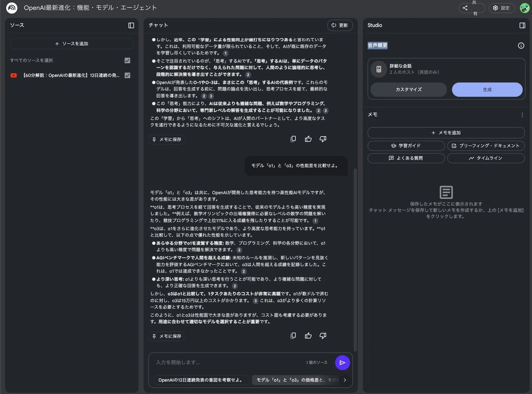
Task: Open the share (共有) button
Action: pos(472,8)
